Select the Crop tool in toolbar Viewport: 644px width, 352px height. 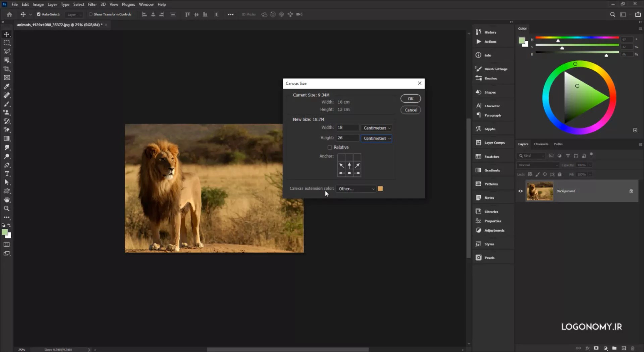[x=7, y=69]
